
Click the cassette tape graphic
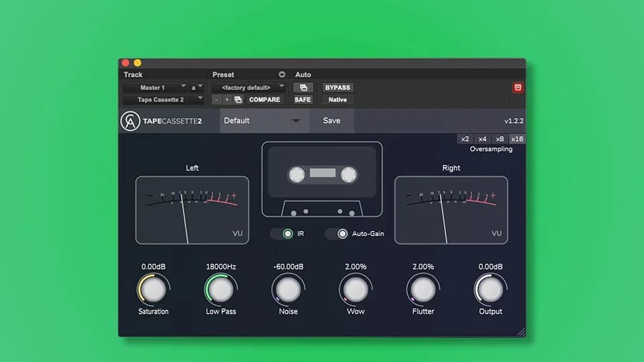(x=322, y=180)
